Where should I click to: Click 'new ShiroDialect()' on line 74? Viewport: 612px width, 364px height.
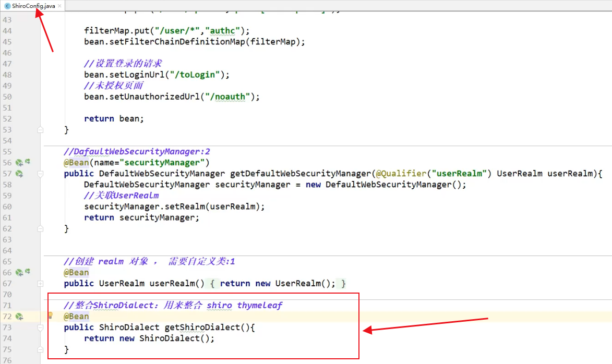[x=165, y=338]
